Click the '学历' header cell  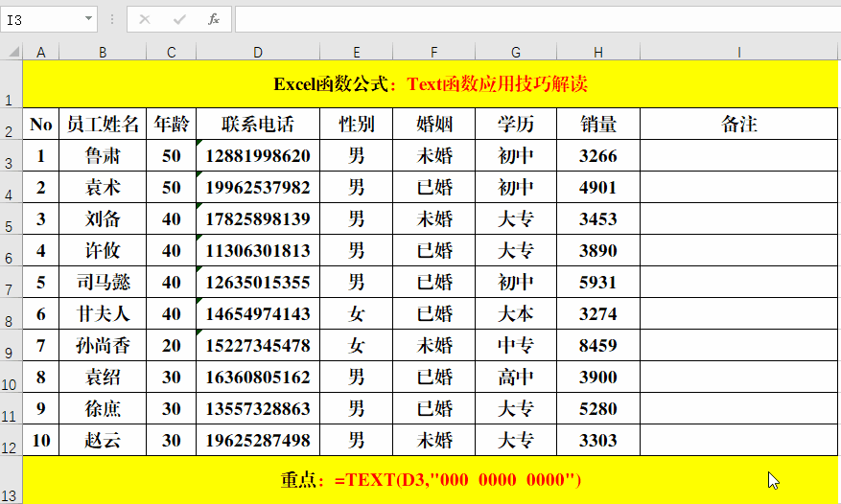coord(516,124)
